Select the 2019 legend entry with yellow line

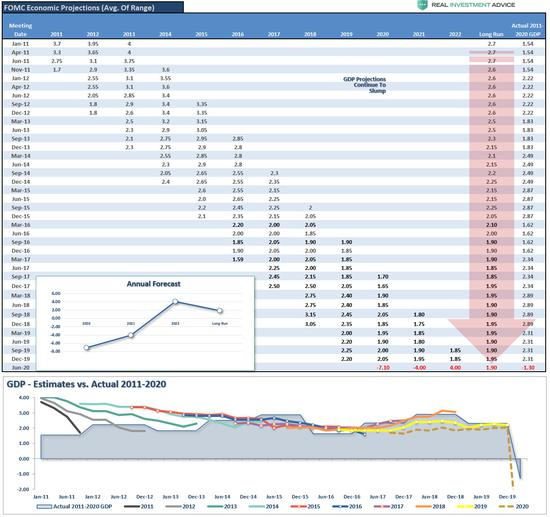(472, 506)
